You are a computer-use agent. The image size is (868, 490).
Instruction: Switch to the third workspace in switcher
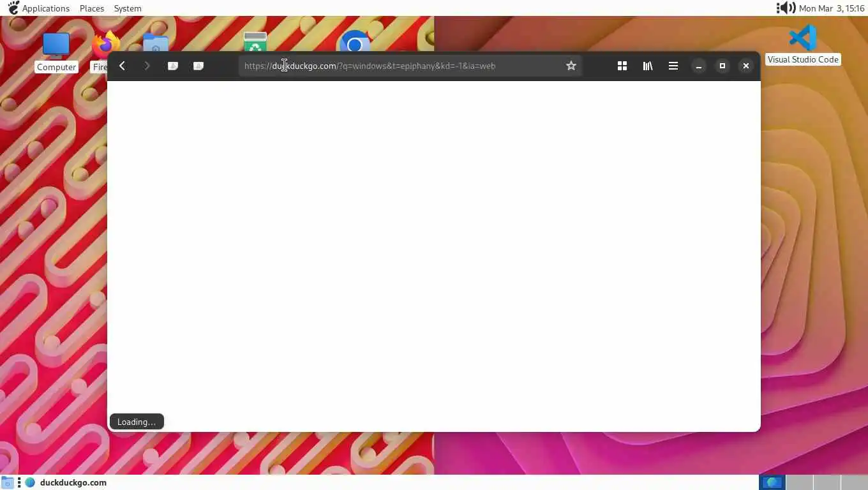click(x=827, y=482)
